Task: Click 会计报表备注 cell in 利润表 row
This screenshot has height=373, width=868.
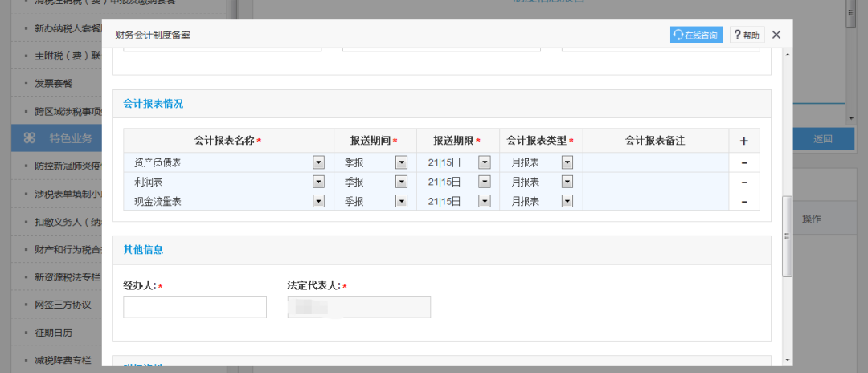Action: click(656, 182)
